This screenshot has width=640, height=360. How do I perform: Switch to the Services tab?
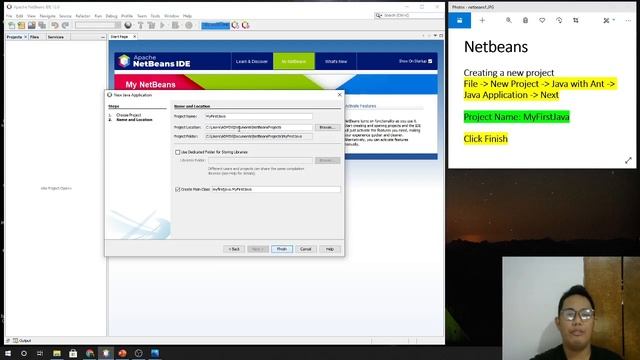(56, 37)
